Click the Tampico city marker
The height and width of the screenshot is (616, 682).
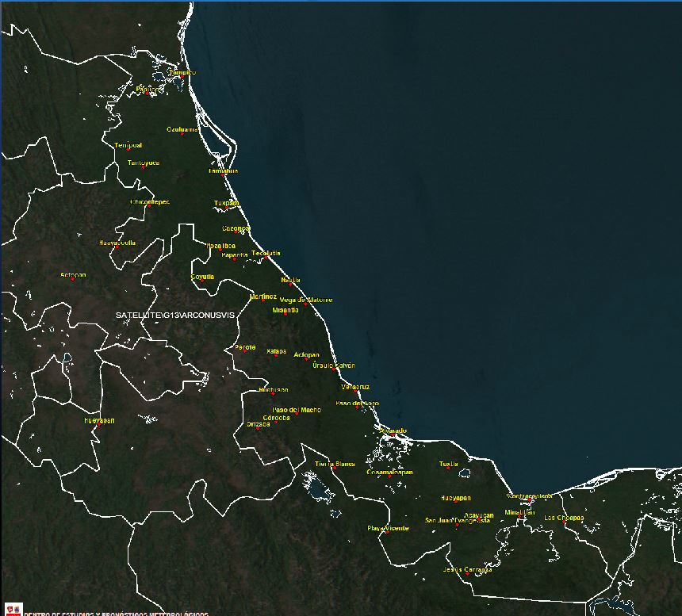click(x=181, y=77)
